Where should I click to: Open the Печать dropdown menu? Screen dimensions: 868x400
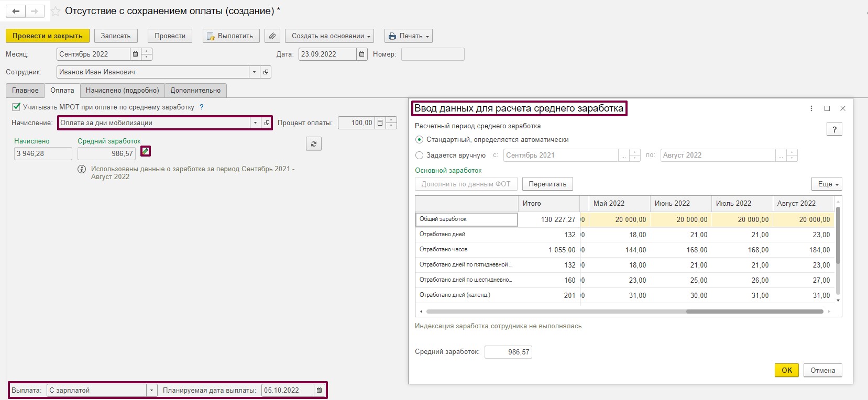(x=409, y=36)
